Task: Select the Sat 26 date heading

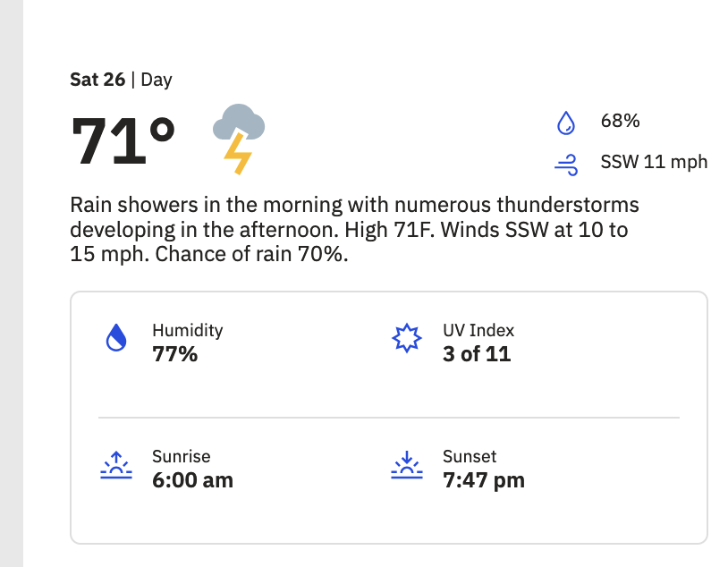Action: click(97, 80)
